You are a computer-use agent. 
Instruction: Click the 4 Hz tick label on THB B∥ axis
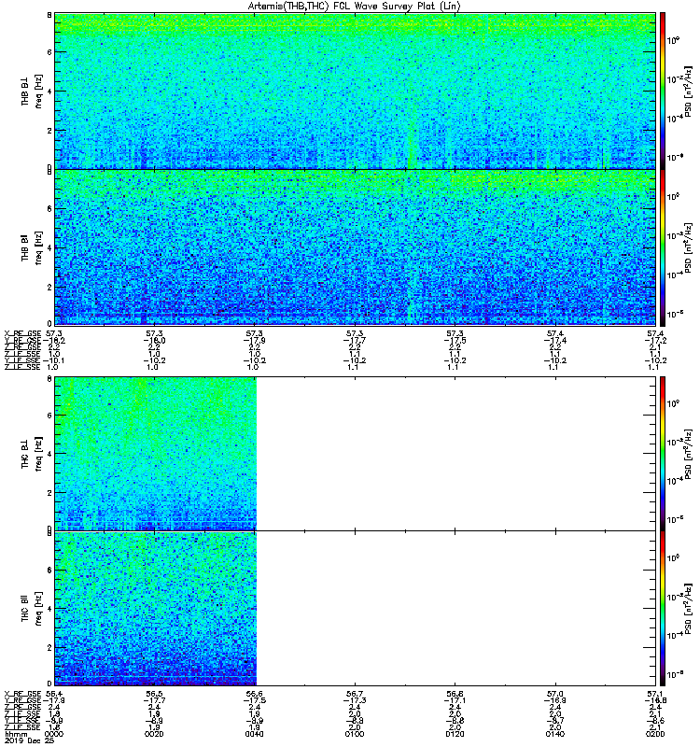point(49,247)
